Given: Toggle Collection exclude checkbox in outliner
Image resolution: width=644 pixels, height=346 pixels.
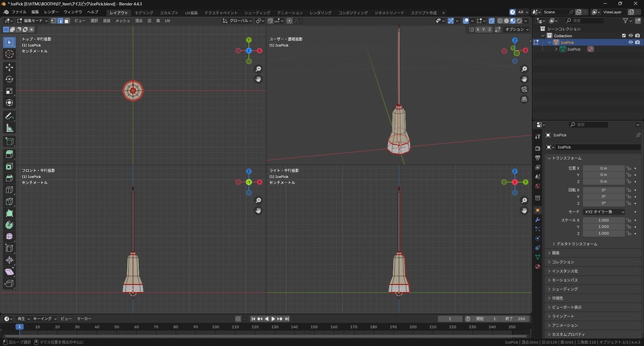Looking at the screenshot, I should click(624, 36).
